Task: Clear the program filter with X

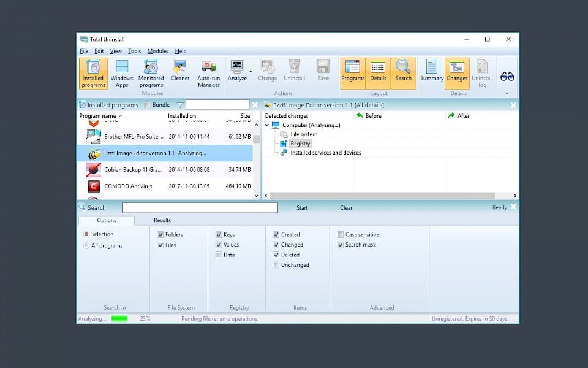Action: [x=255, y=105]
